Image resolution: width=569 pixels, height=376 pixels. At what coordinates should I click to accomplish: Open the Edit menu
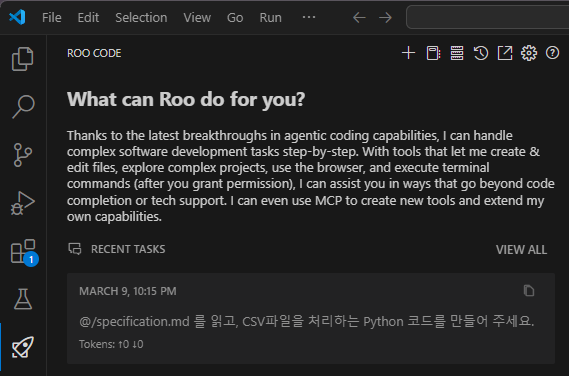(x=88, y=17)
